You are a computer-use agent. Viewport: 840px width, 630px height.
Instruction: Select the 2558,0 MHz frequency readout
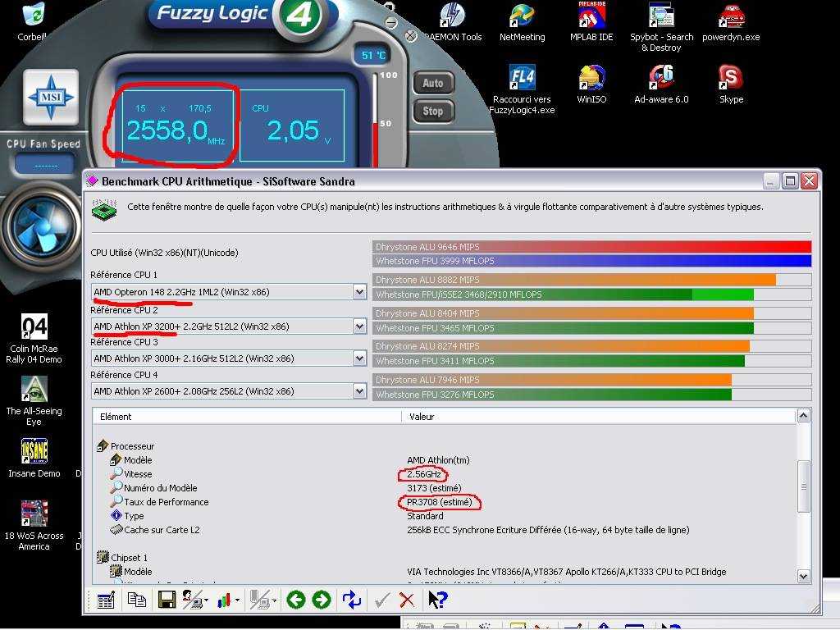(x=177, y=126)
